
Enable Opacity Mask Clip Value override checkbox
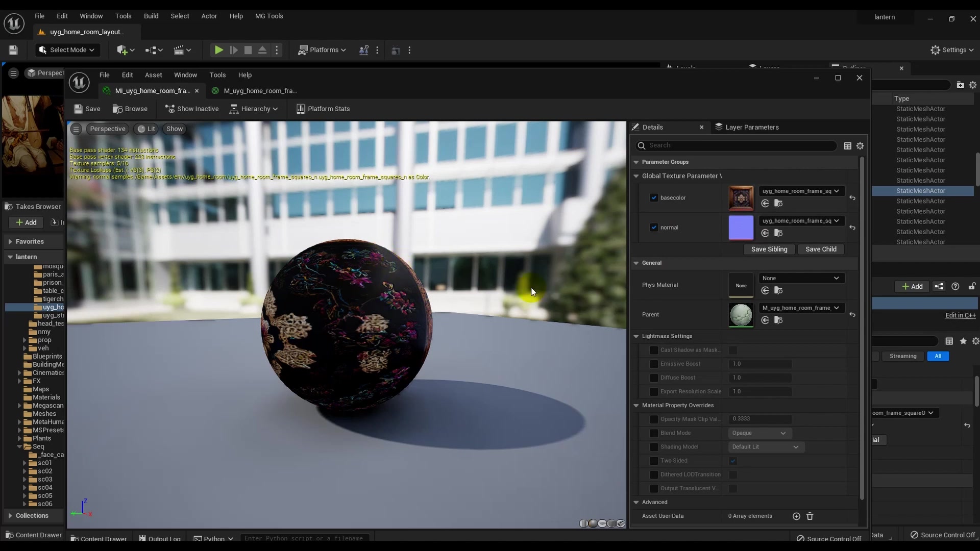click(654, 419)
